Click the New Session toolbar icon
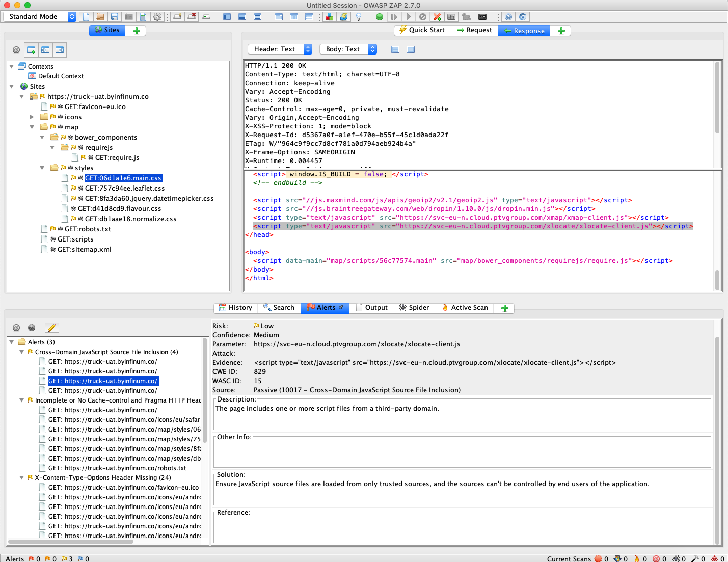 click(x=86, y=17)
